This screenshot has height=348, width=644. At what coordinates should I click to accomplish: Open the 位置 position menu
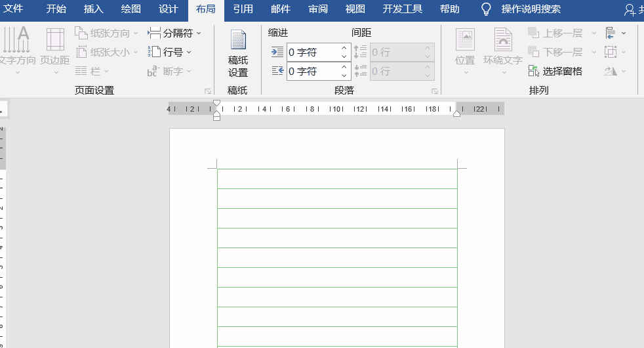point(465,51)
